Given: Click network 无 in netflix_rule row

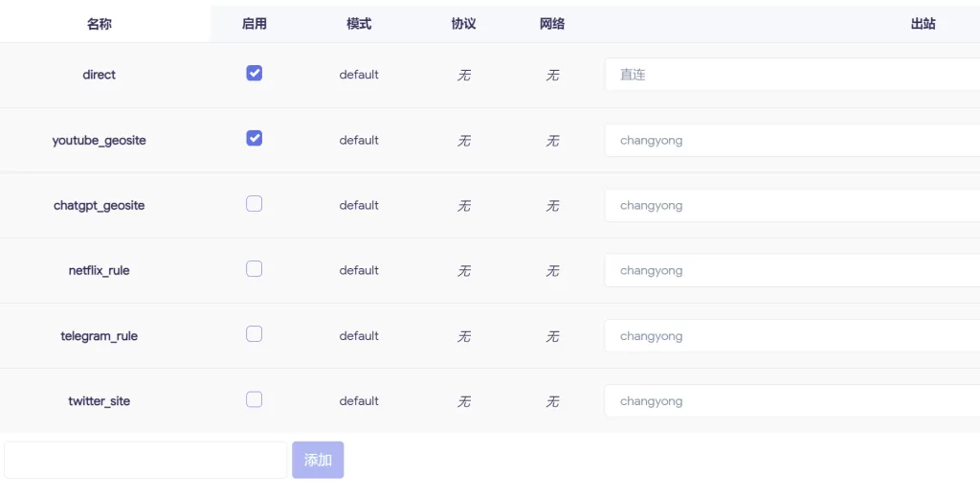Looking at the screenshot, I should [552, 271].
